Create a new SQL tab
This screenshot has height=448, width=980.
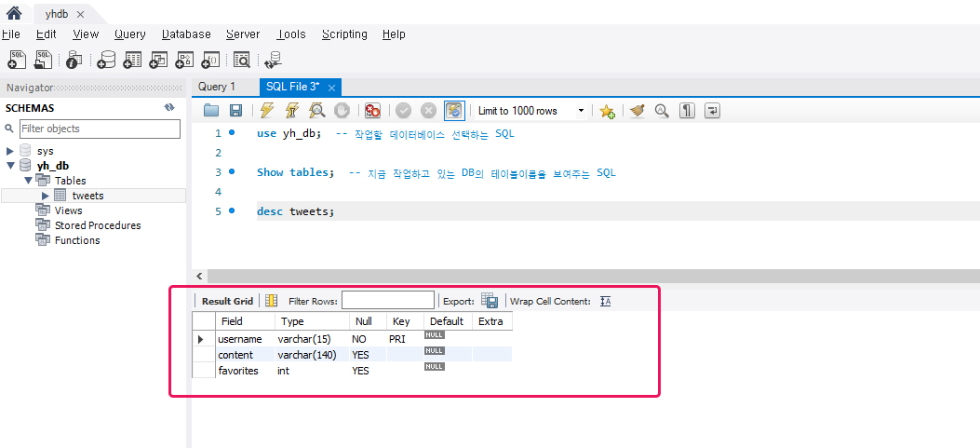click(x=17, y=60)
